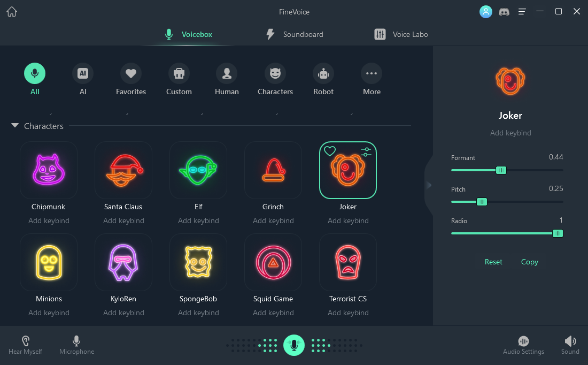Show All voices category
This screenshot has width=588, height=365.
(x=35, y=79)
